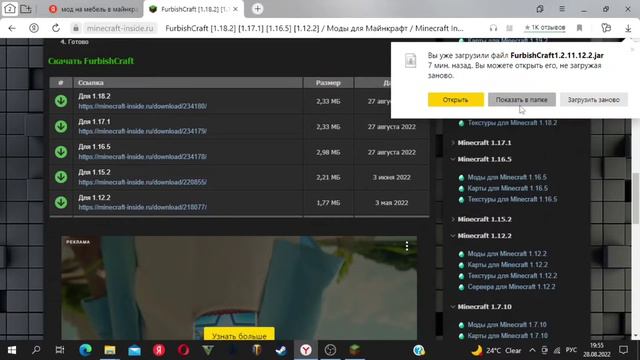Image resolution: width=640 pixels, height=360 pixels.
Task: Open the Windows Start menu
Action: 12,350
